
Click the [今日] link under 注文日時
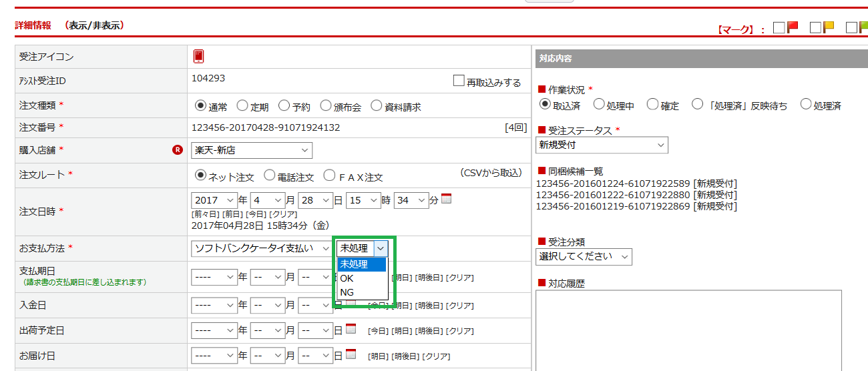click(256, 214)
